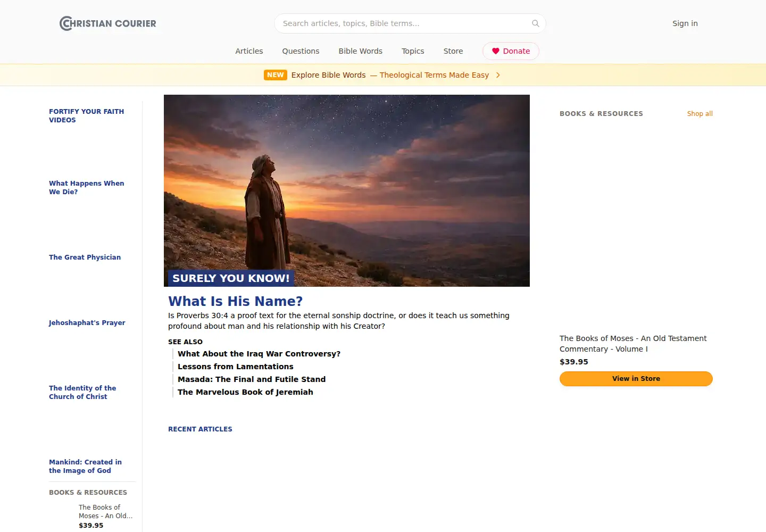Open the Sign in link
This screenshot has width=766, height=532.
(x=685, y=23)
